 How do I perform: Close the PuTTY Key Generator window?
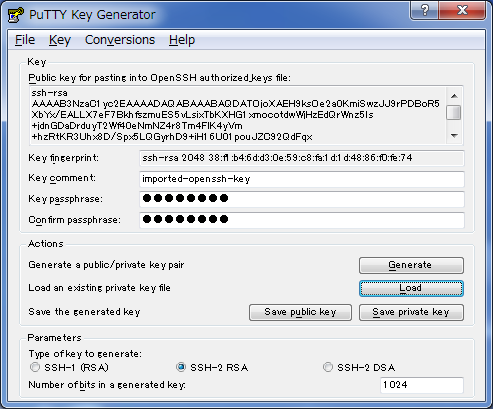pyautogui.click(x=462, y=11)
